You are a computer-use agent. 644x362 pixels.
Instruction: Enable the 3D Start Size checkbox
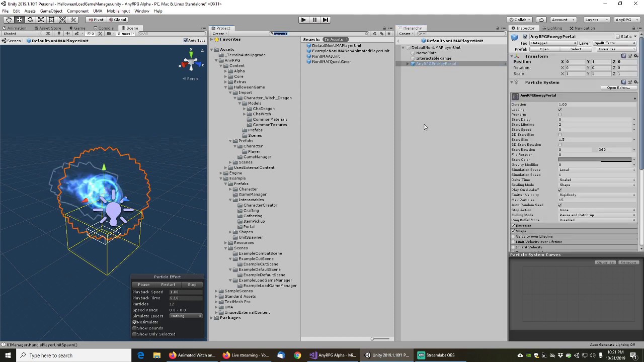[x=560, y=135]
